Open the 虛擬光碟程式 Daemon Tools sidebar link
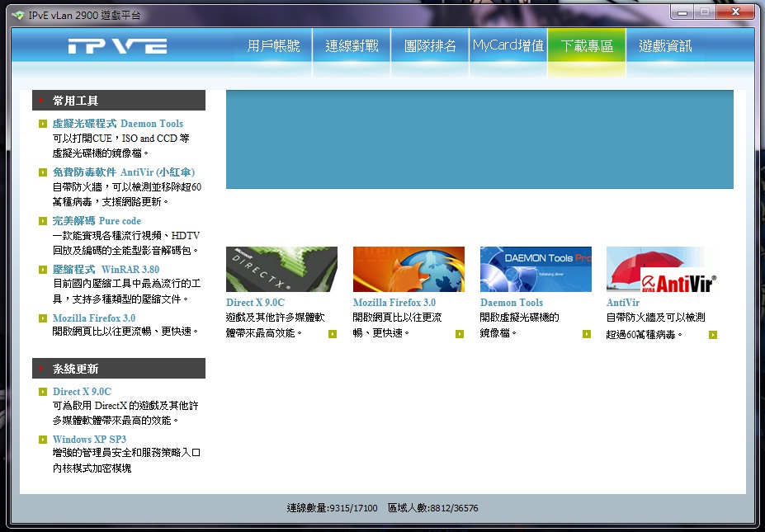Screen dimensions: 765x532 tap(117, 124)
